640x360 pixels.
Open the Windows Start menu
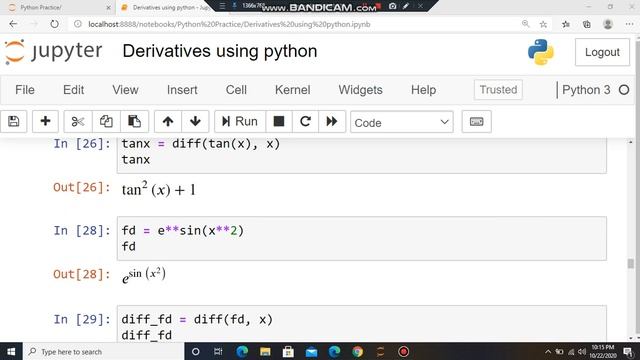click(11, 351)
